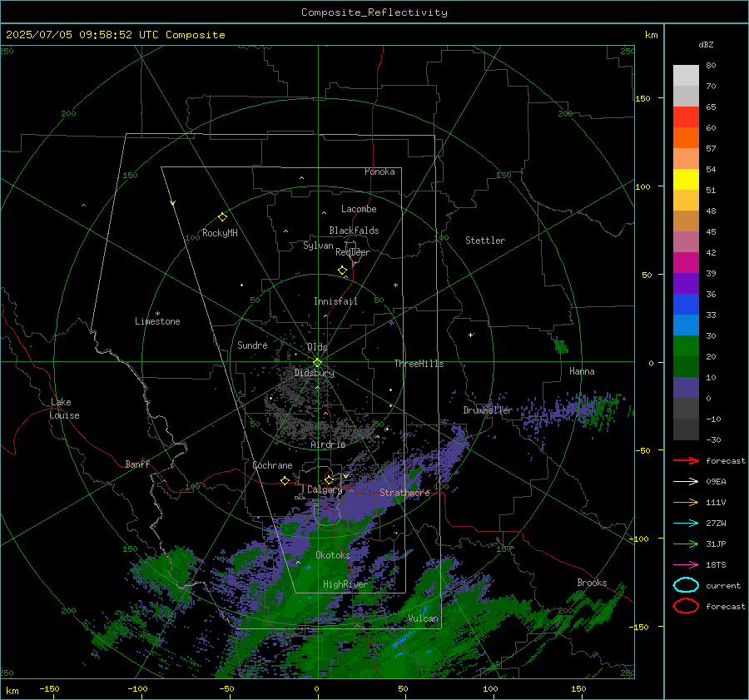Click the yellow diamond marker below Cochrane
The width and height of the screenshot is (749, 700).
(x=285, y=480)
